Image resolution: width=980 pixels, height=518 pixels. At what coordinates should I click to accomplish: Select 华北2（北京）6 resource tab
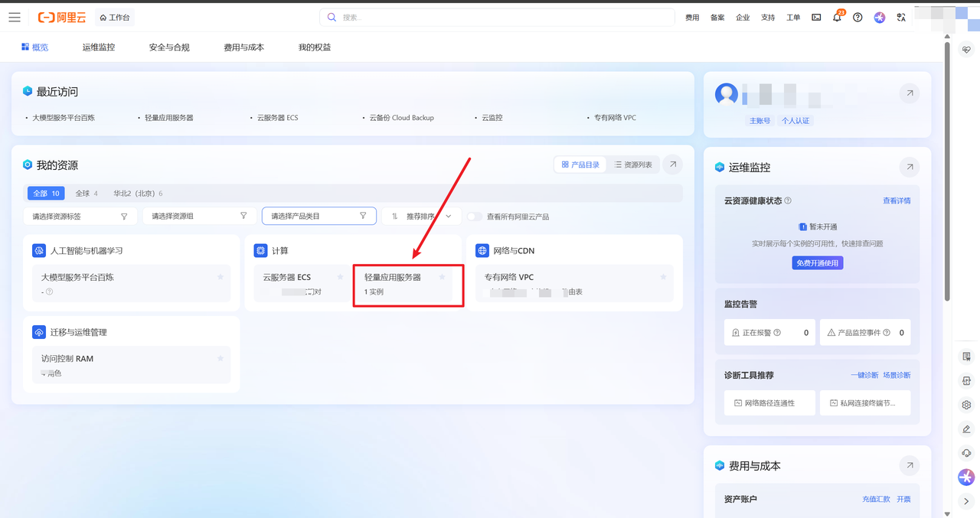click(138, 194)
